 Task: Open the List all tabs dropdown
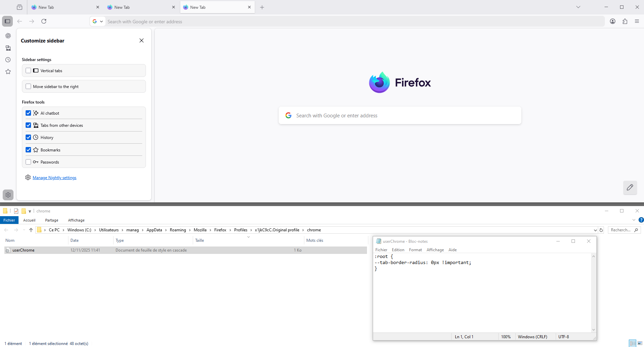pyautogui.click(x=578, y=7)
